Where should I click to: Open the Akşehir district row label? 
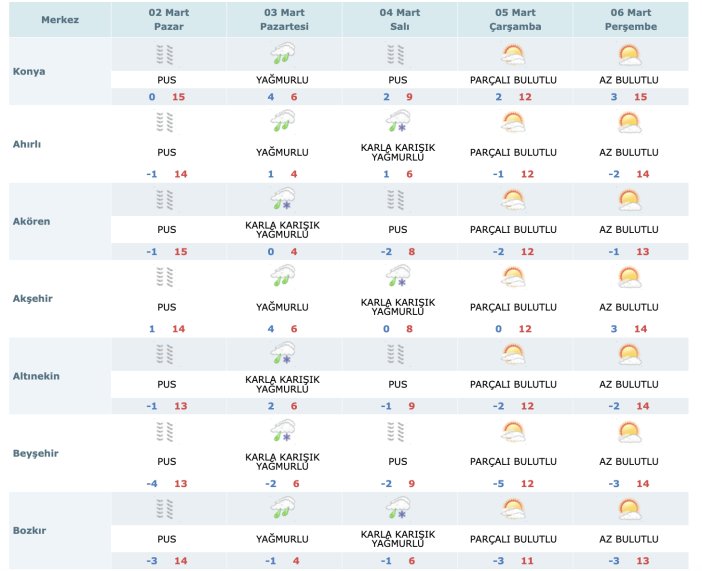click(33, 298)
